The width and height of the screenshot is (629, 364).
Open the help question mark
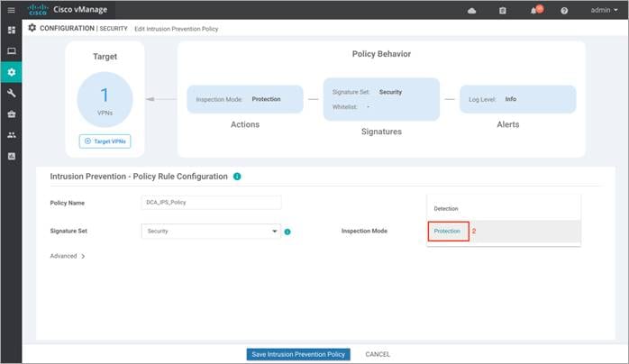click(564, 11)
